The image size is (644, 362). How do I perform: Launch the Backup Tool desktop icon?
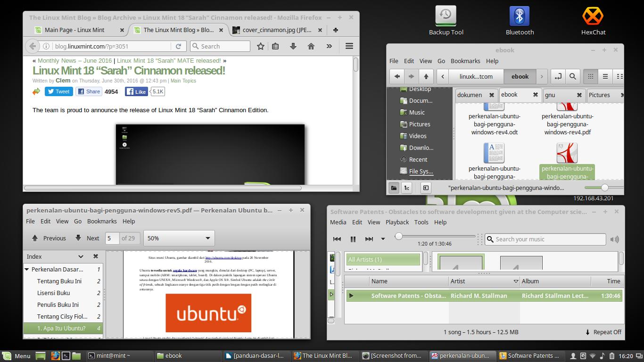tap(446, 21)
